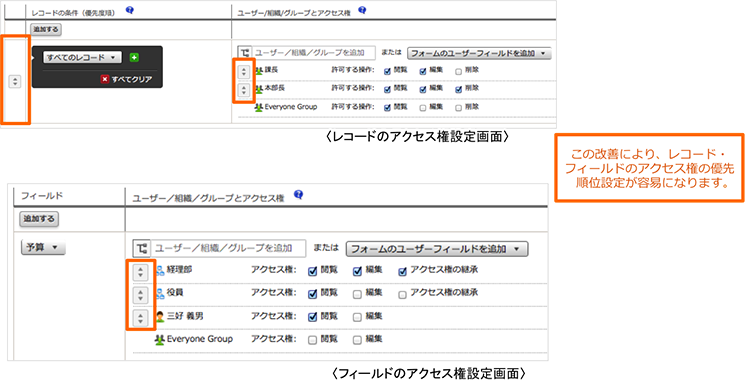This screenshot has width=745, height=380.
Task: Click green plus icon to add condition
Action: coord(134,57)
